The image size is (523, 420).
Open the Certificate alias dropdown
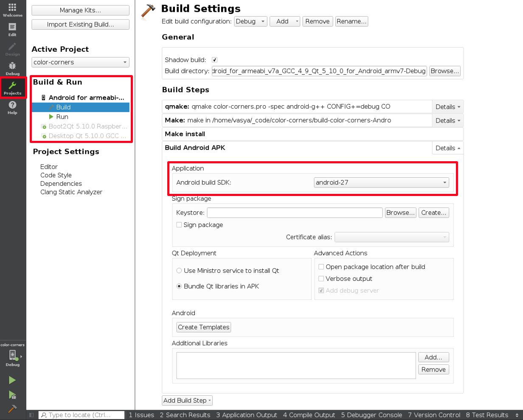tap(391, 237)
